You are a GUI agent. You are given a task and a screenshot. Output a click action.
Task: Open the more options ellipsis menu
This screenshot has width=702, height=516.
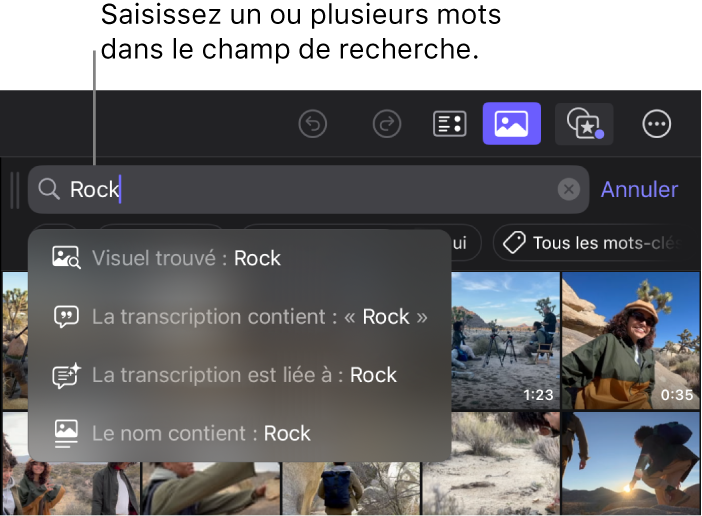pyautogui.click(x=656, y=124)
